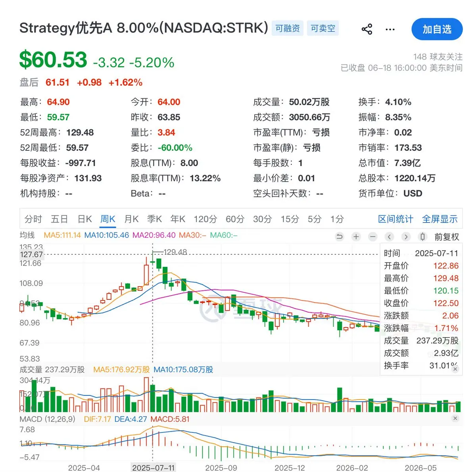The height and width of the screenshot is (472, 476).
Task: Zoom out the K-line chart with minus icon
Action: pyautogui.click(x=372, y=237)
